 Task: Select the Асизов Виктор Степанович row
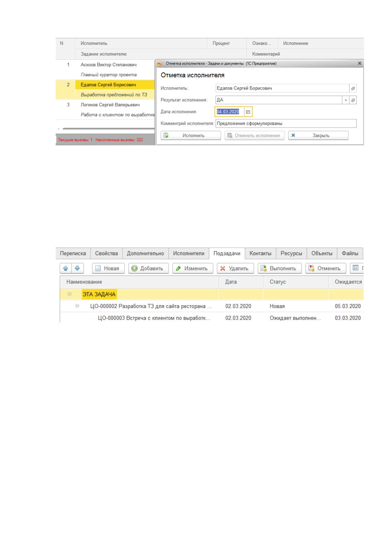(105, 65)
